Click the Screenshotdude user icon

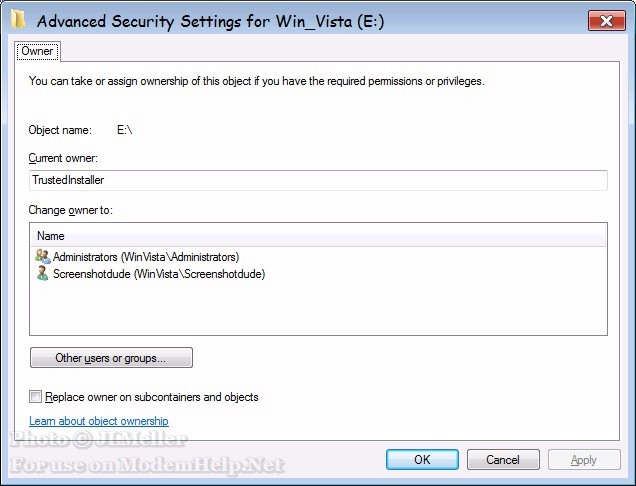click(x=42, y=273)
